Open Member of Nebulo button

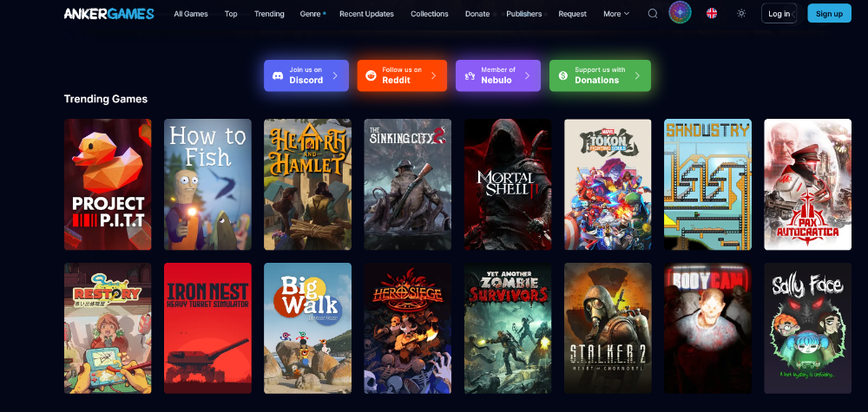[x=498, y=75]
